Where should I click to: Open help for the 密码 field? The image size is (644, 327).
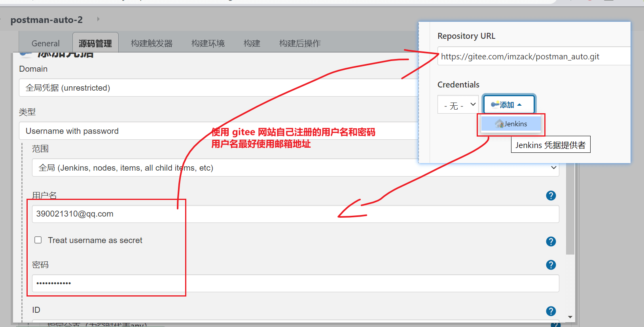click(551, 265)
